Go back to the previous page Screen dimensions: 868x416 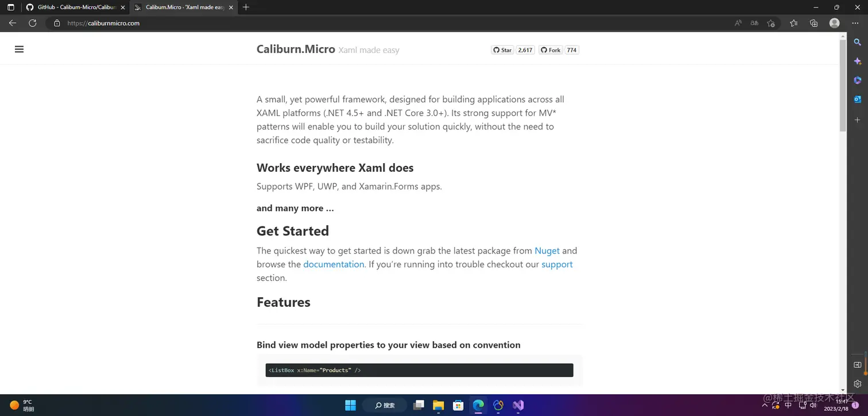pyautogui.click(x=13, y=23)
